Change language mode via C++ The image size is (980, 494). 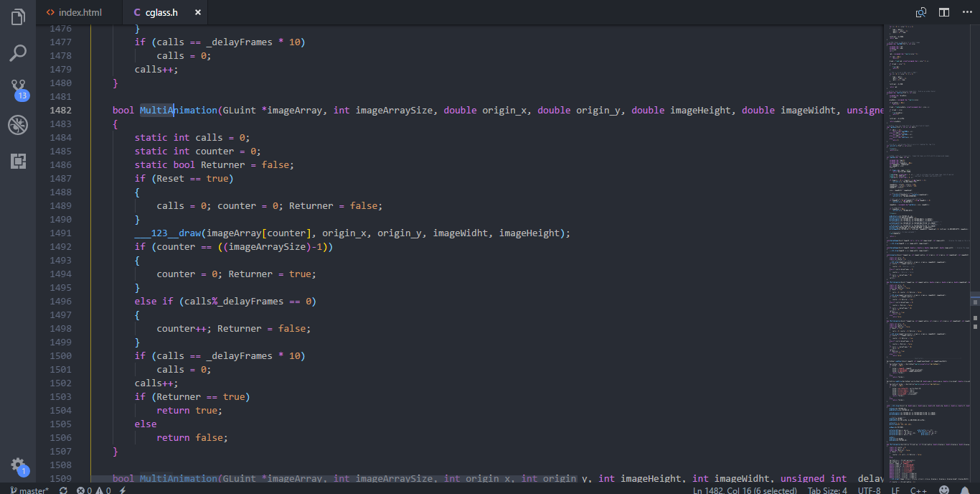[918, 490]
